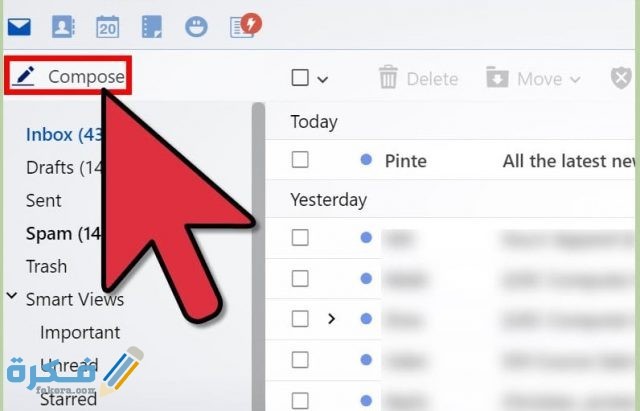Open the Messenger smiley icon
The image size is (640, 411).
(196, 27)
